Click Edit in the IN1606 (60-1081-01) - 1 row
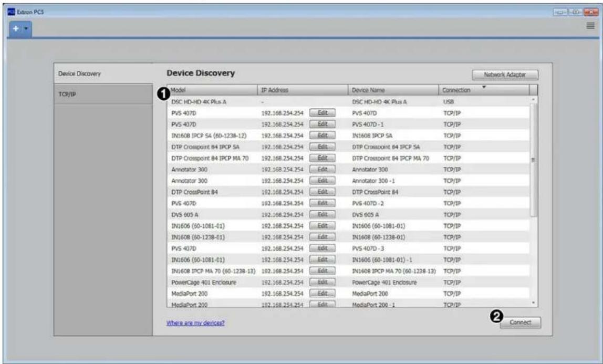603x364 pixels. 323,259
